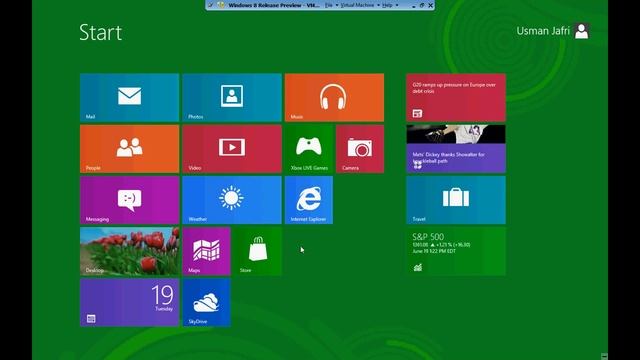Open the Mail tile
Screen dimensions: 640x360
tap(129, 98)
